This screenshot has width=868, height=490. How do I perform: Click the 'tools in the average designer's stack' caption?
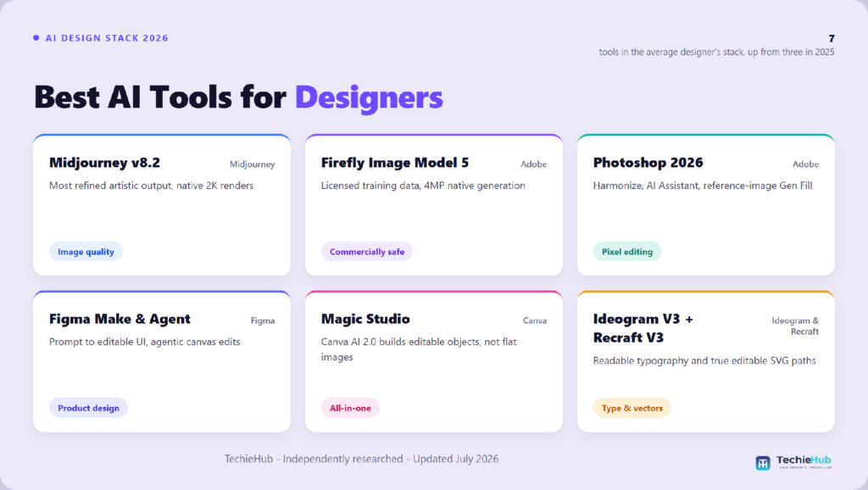click(x=716, y=52)
